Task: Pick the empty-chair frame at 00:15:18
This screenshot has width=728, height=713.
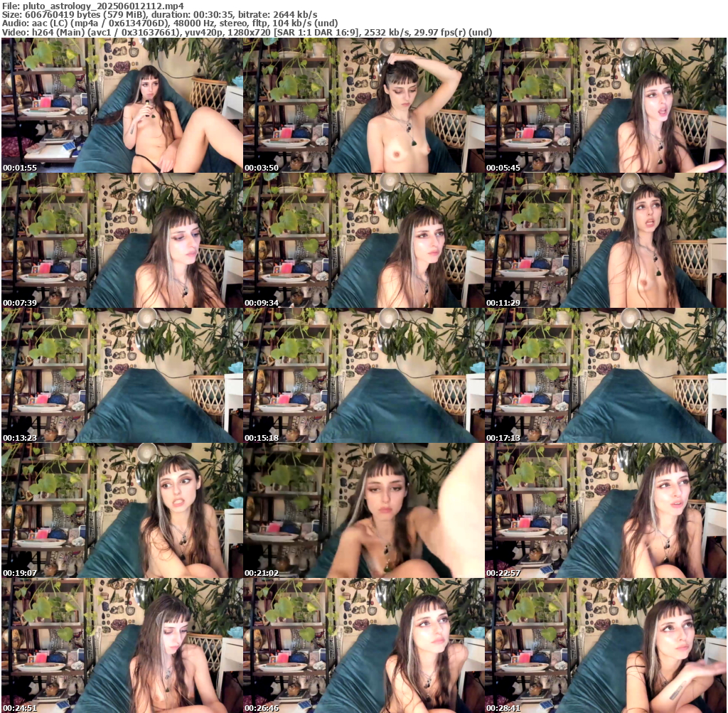Action: 364,375
